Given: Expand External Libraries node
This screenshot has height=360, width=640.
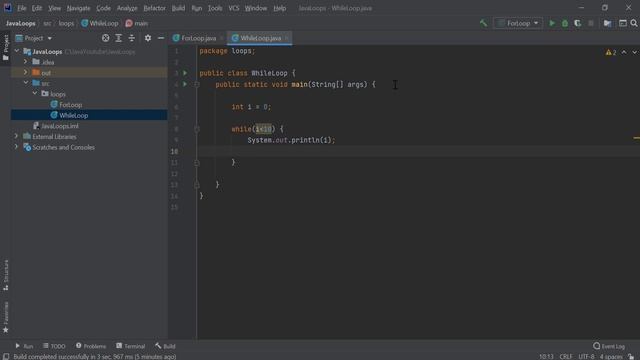Looking at the screenshot, I should 17,136.
